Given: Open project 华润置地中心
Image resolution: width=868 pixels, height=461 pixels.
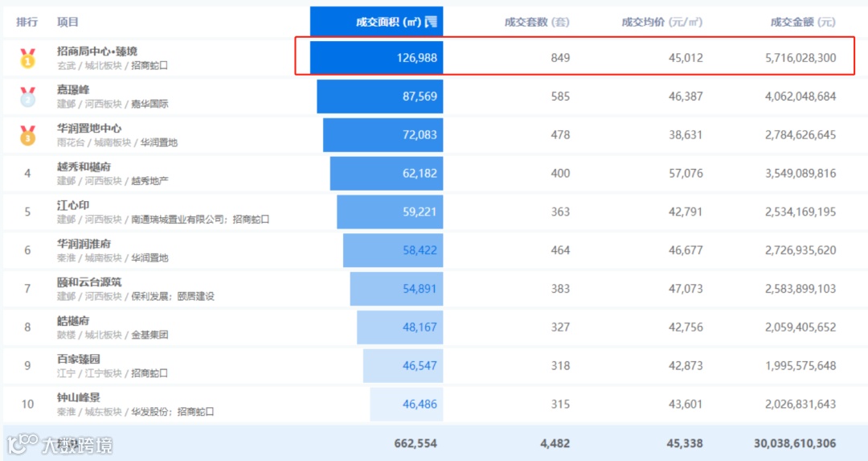Looking at the screenshot, I should [x=89, y=128].
